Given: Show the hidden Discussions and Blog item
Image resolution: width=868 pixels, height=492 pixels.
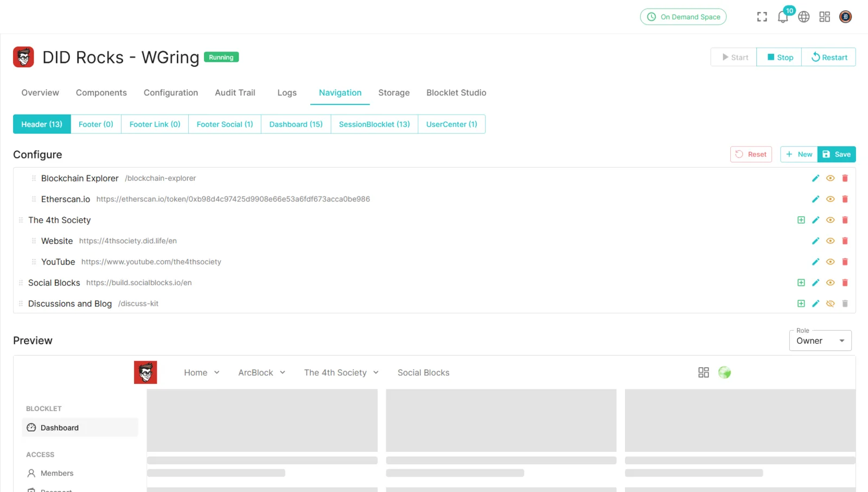Looking at the screenshot, I should tap(830, 304).
